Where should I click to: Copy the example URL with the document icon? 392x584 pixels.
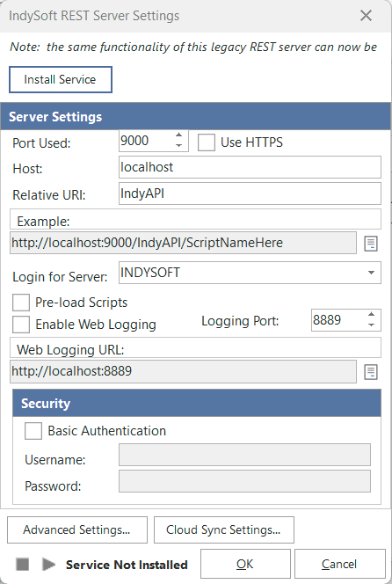(370, 244)
